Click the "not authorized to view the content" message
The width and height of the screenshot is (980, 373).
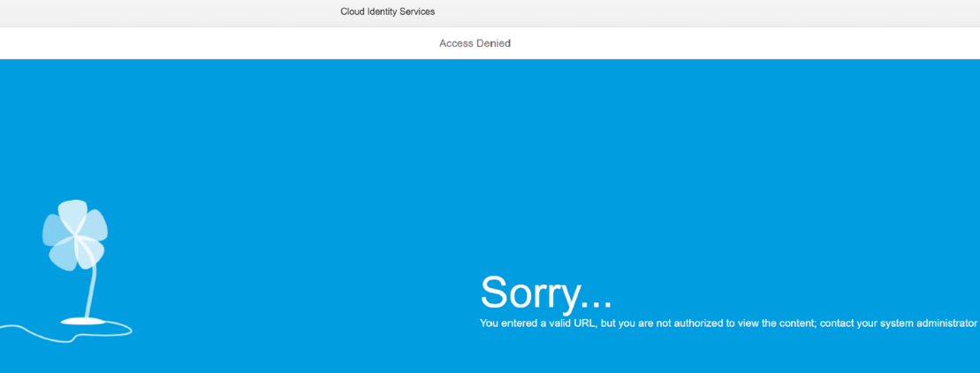(x=728, y=324)
